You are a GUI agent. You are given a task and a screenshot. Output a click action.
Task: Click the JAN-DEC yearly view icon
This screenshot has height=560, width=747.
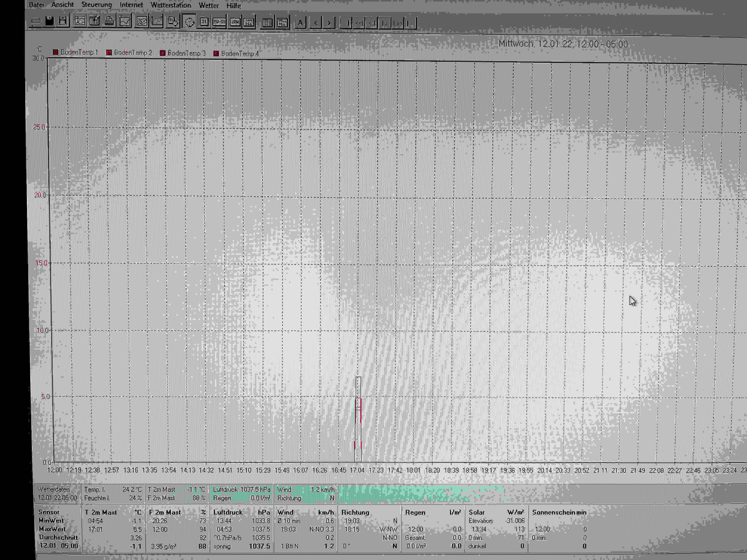tap(249, 22)
